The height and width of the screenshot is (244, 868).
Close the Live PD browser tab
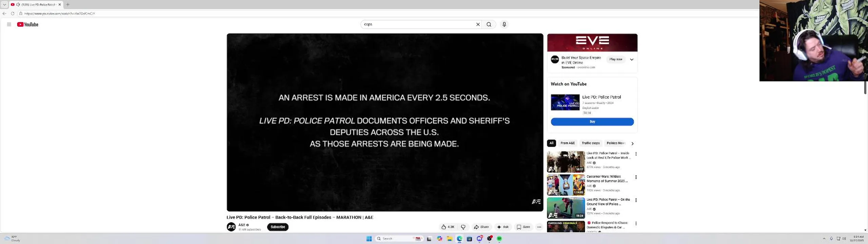coord(60,4)
